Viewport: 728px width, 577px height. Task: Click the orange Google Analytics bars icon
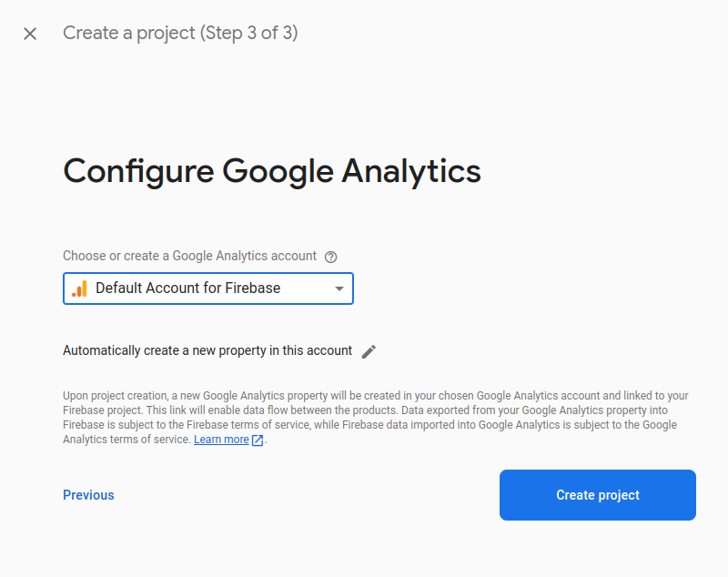(x=79, y=288)
